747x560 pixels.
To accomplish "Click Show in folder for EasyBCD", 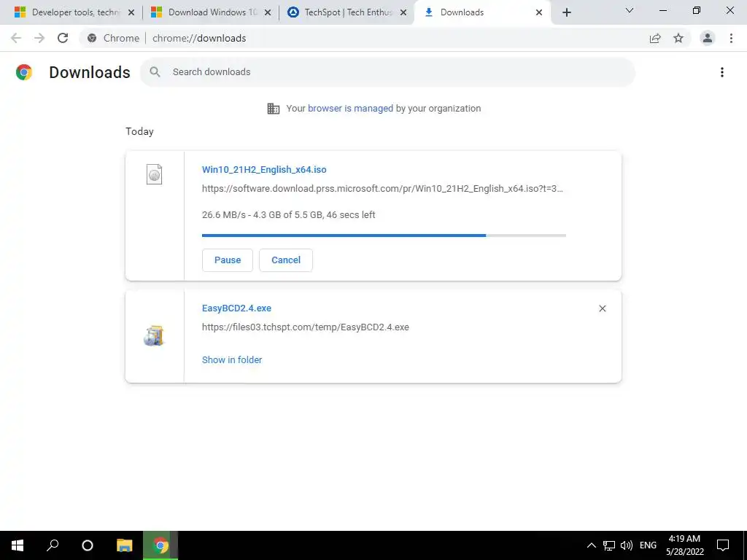I will 232,360.
